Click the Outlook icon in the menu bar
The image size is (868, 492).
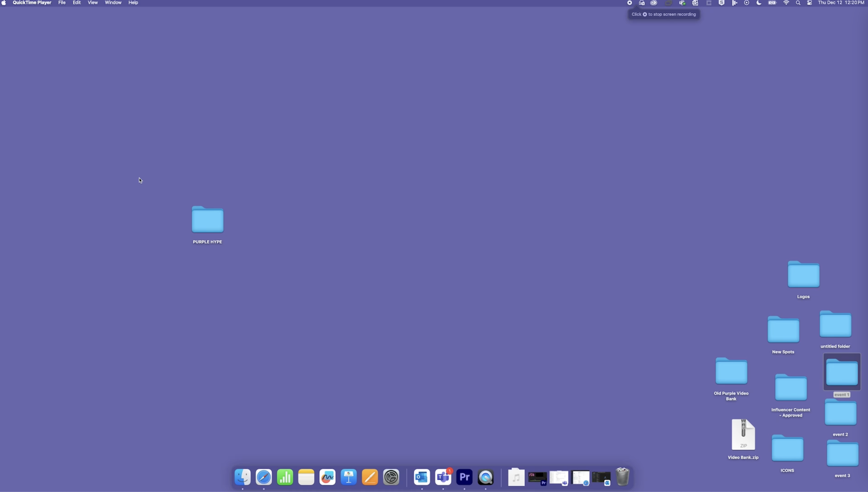[695, 3]
